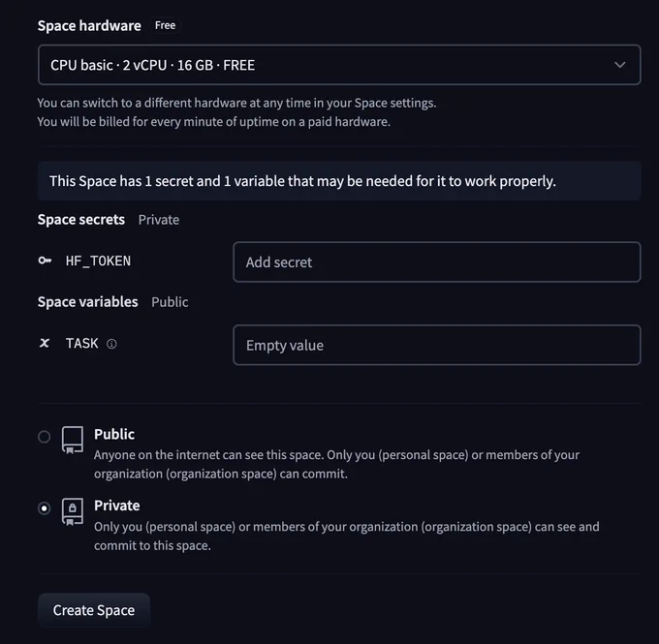The image size is (659, 644).
Task: Click the Empty value input for TASK
Action: click(x=437, y=345)
